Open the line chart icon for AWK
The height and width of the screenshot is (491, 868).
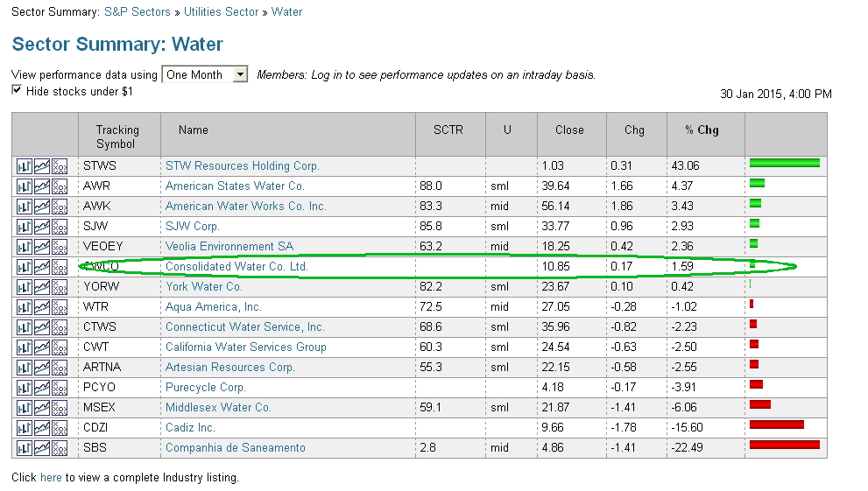42,207
